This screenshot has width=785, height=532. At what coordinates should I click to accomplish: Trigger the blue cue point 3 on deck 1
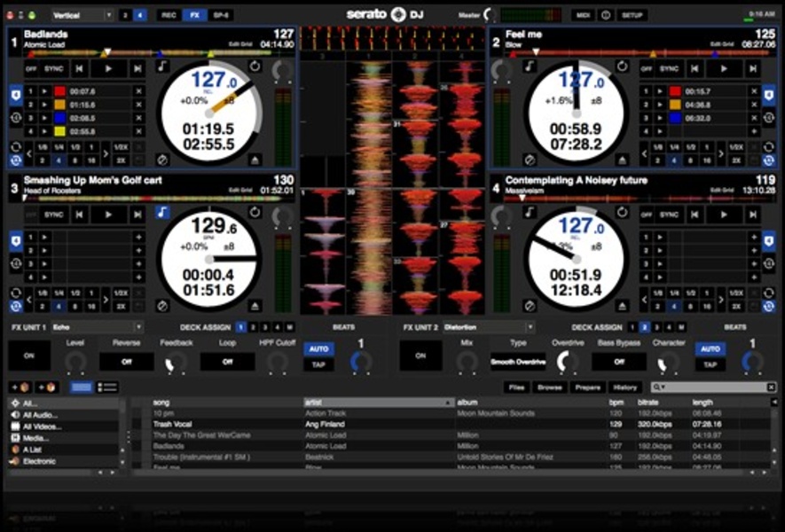pyautogui.click(x=59, y=117)
